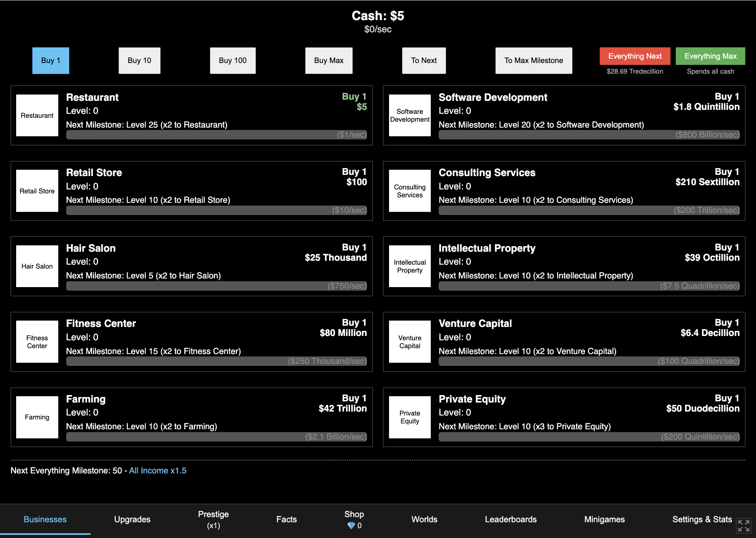Switch purchase mode to Buy Max

tap(329, 61)
